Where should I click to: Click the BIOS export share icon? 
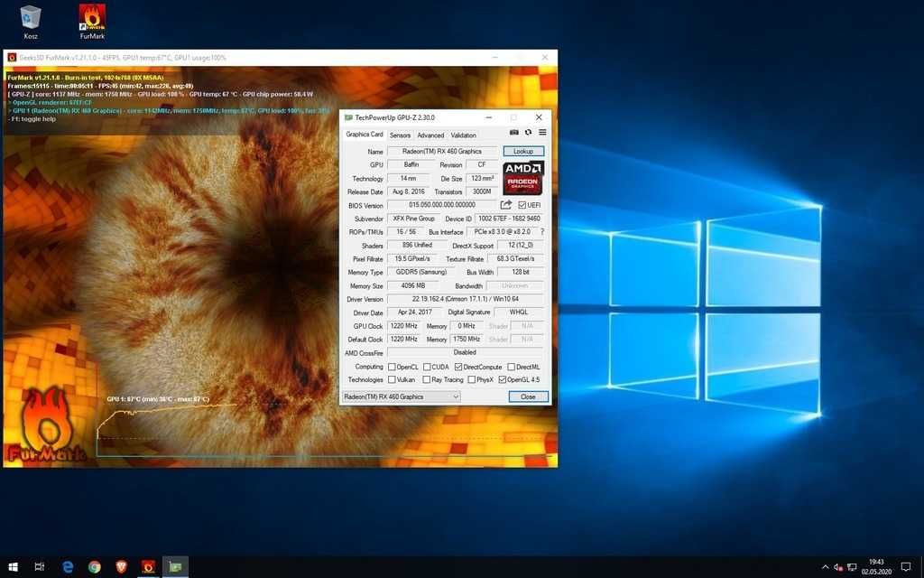pyautogui.click(x=505, y=205)
